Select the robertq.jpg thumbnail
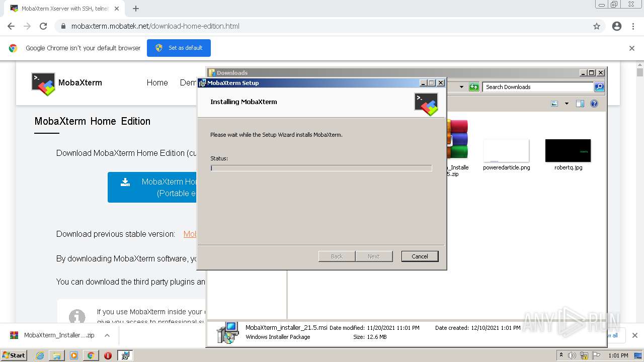The height and width of the screenshot is (362, 644). pos(568,150)
